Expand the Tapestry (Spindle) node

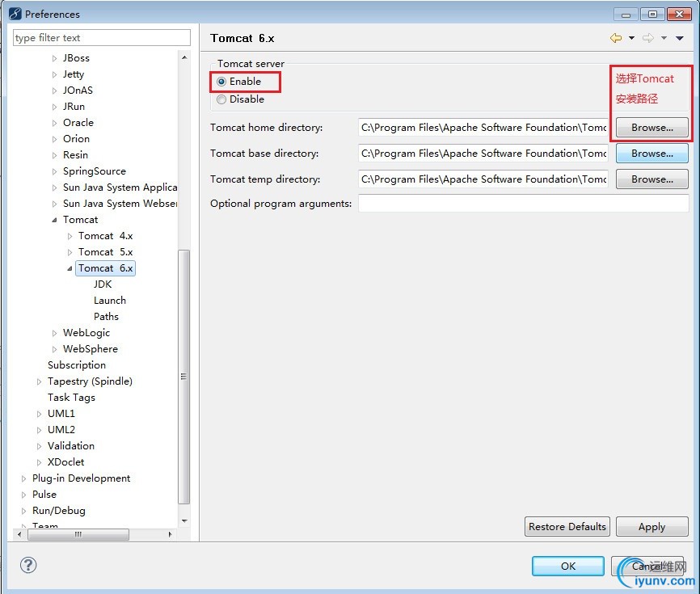tap(40, 381)
